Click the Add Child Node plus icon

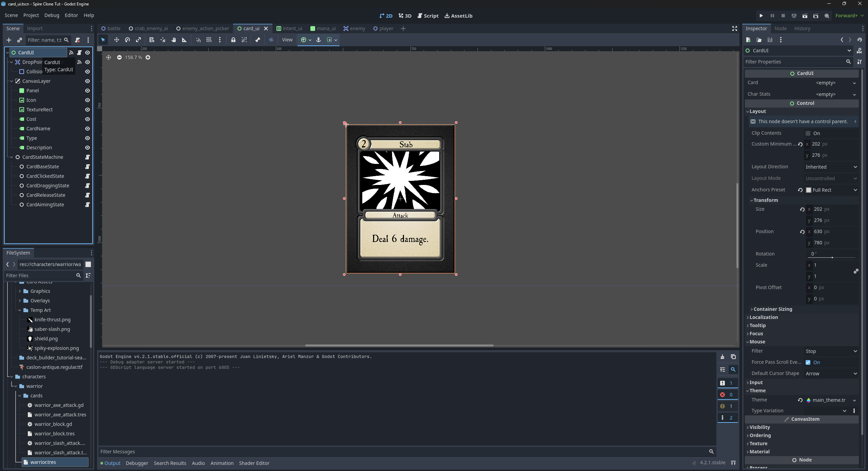click(9, 40)
